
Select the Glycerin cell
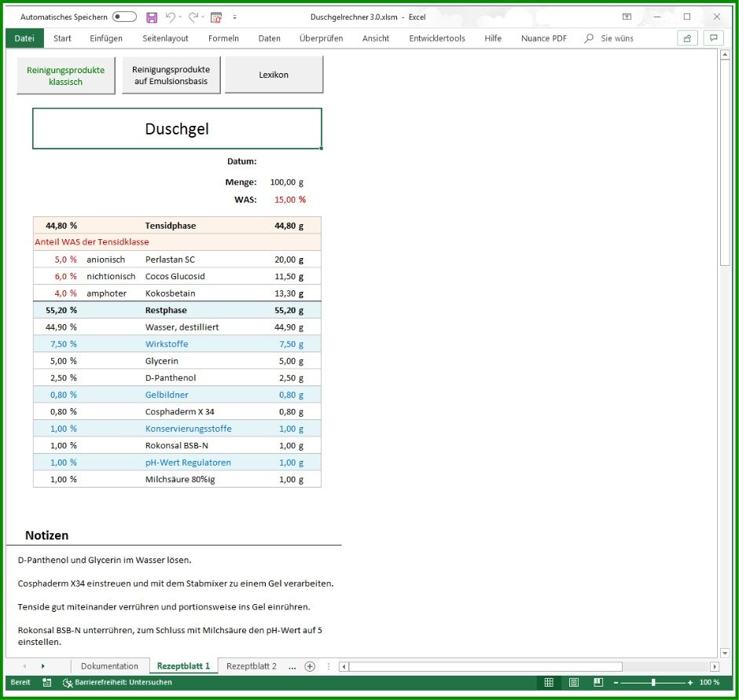(x=162, y=361)
